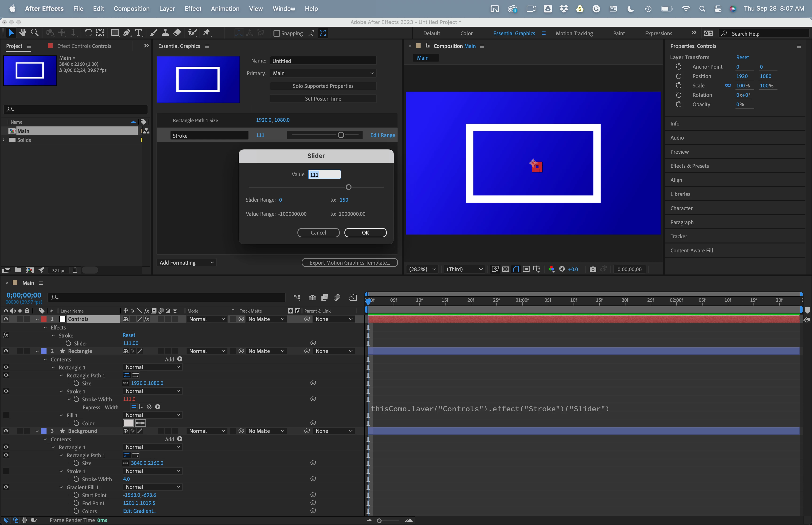Viewport: 812px width, 525px height.
Task: Click the take snapshot camera icon
Action: coord(593,269)
